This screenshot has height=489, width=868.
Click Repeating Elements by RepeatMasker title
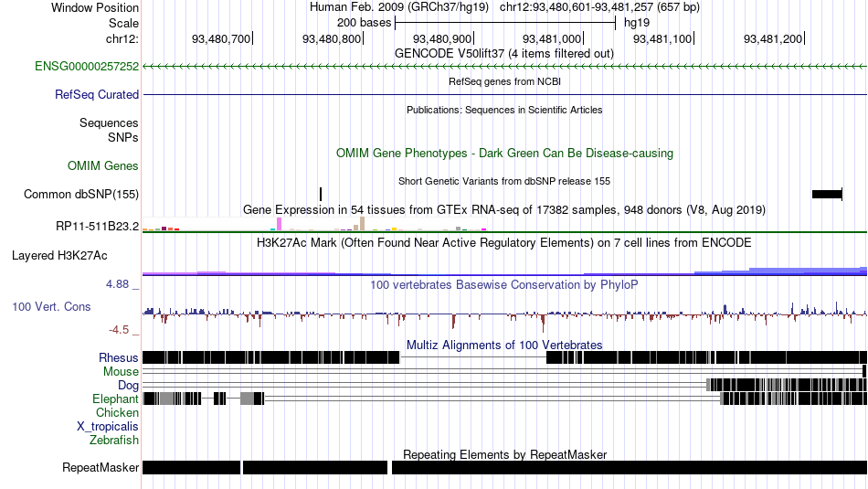[504, 454]
